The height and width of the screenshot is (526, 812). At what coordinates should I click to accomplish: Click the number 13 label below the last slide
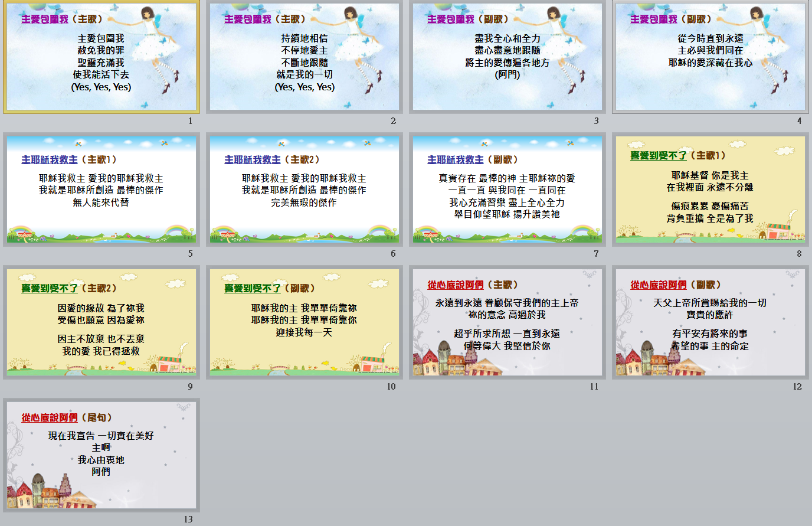[x=188, y=520]
